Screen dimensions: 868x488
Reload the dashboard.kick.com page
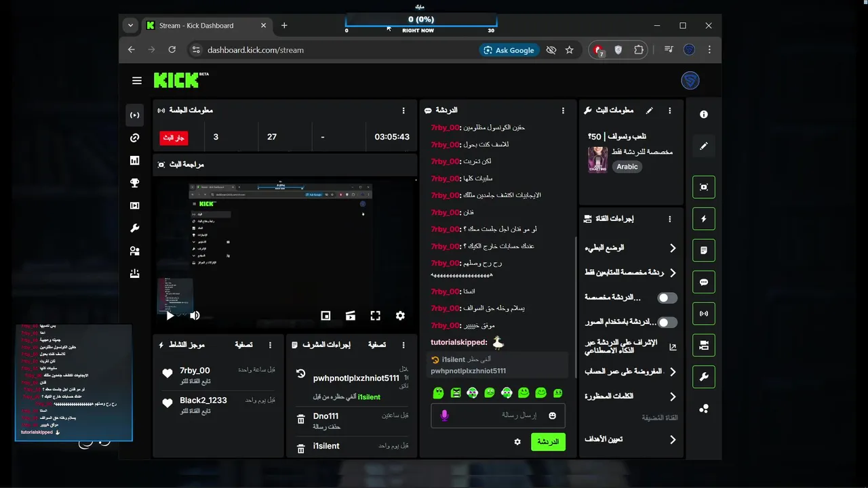click(x=172, y=50)
